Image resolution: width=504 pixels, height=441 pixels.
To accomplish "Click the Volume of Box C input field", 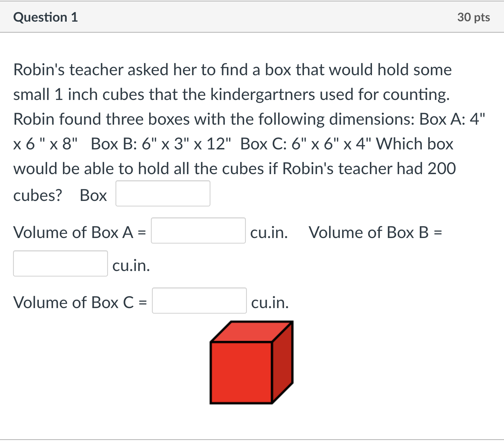I will coord(199,301).
